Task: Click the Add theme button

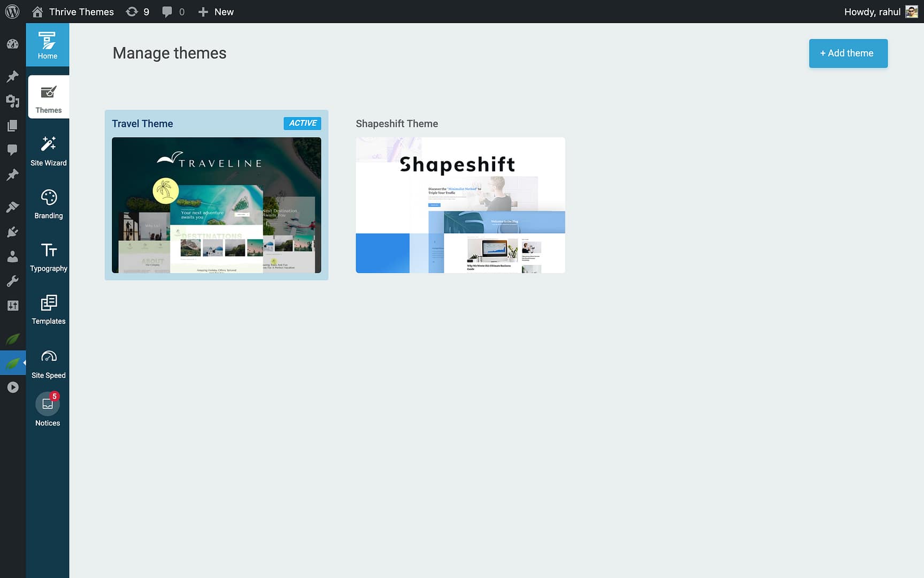Action: (x=848, y=54)
